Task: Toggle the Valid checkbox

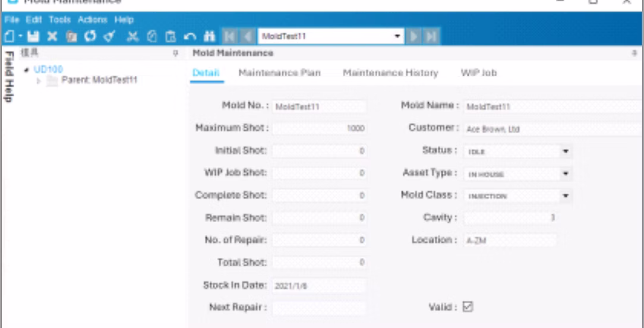Action: pos(468,307)
